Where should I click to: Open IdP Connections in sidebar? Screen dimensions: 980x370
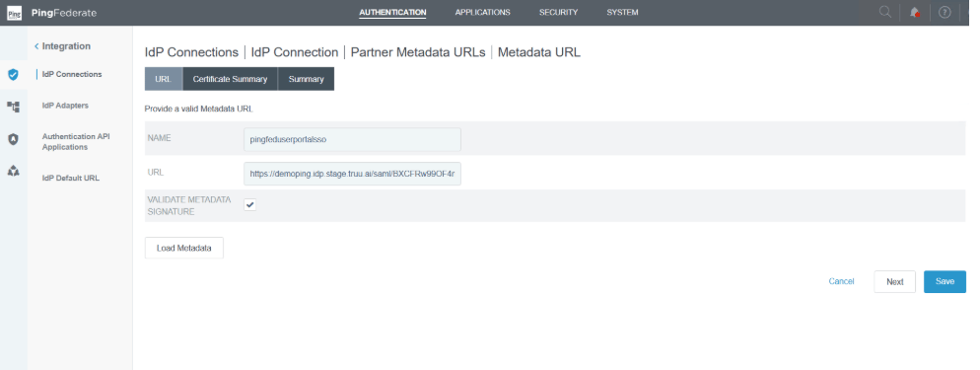click(x=72, y=74)
